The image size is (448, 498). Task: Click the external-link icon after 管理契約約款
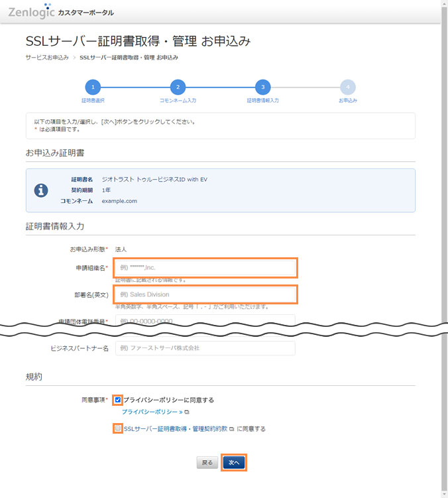tap(231, 429)
